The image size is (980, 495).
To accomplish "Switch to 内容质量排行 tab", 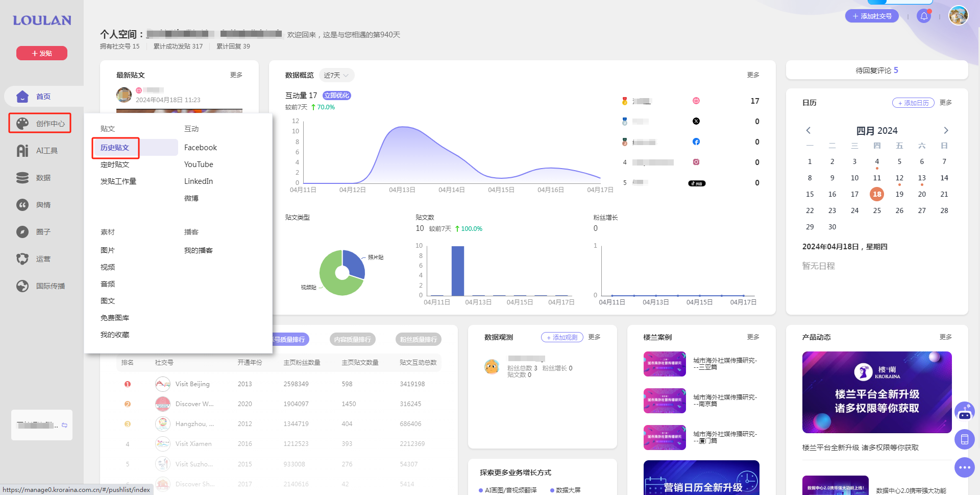I will tap(352, 340).
